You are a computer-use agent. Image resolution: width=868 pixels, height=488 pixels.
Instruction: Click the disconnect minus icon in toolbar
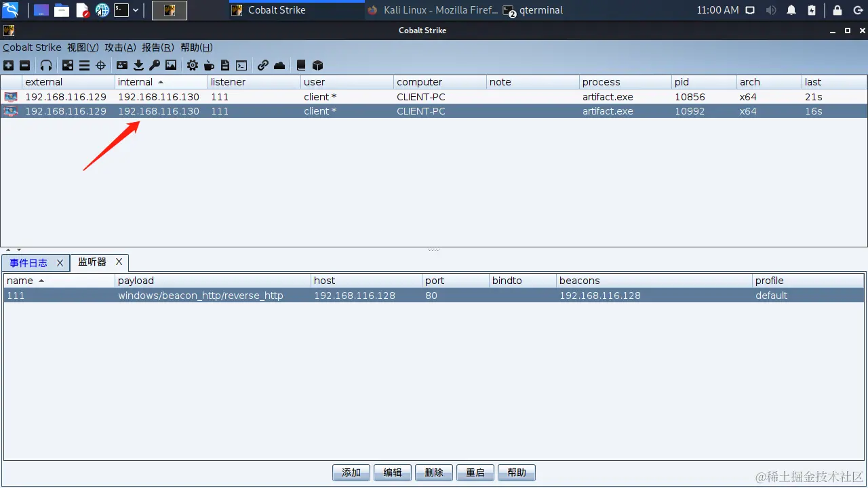[24, 66]
